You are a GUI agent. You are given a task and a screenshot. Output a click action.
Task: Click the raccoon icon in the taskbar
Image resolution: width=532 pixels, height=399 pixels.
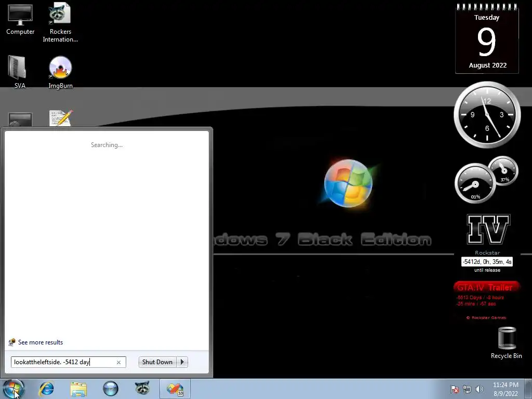pos(142,388)
